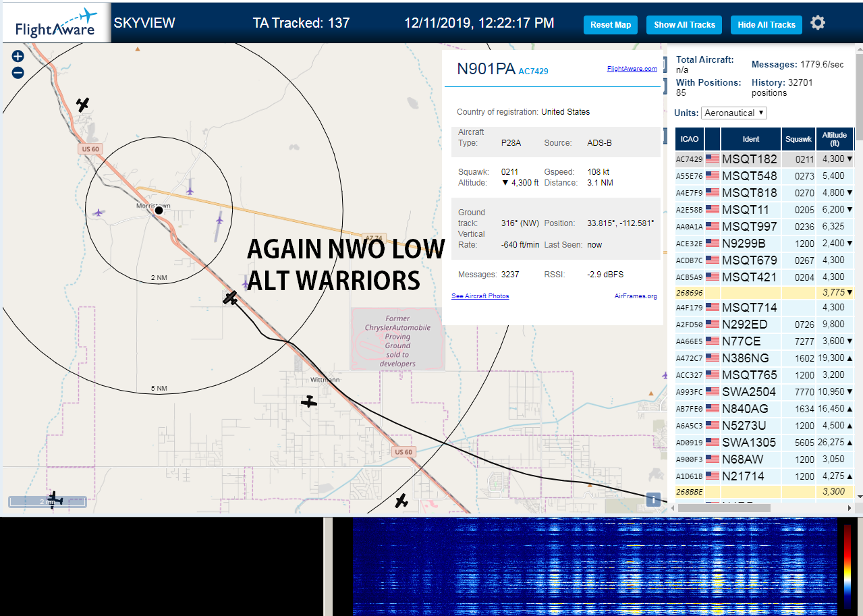Click the US flag in the MSQT714 row
This screenshot has width=863, height=616.
[713, 308]
